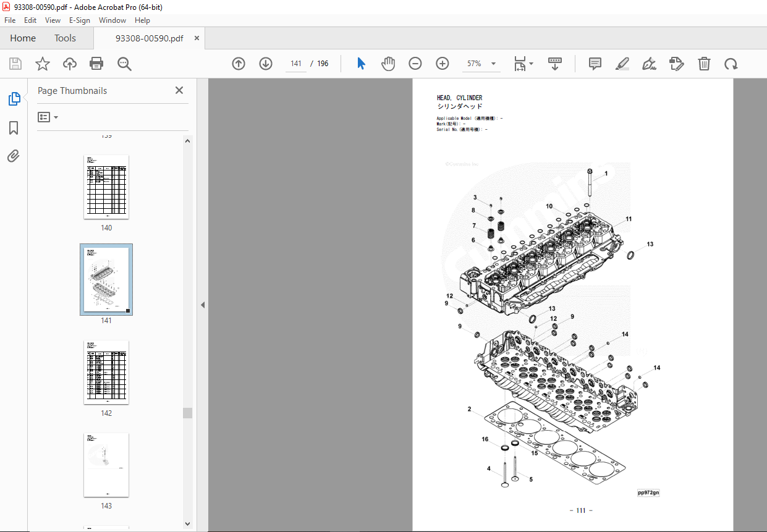The image size is (767, 532).
Task: Select page 142 thumbnail
Action: (x=106, y=373)
